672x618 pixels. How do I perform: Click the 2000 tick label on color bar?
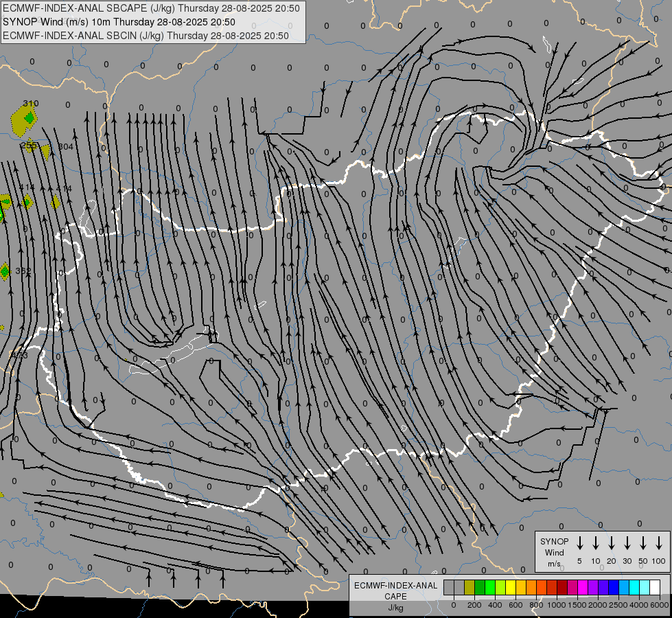597,605
